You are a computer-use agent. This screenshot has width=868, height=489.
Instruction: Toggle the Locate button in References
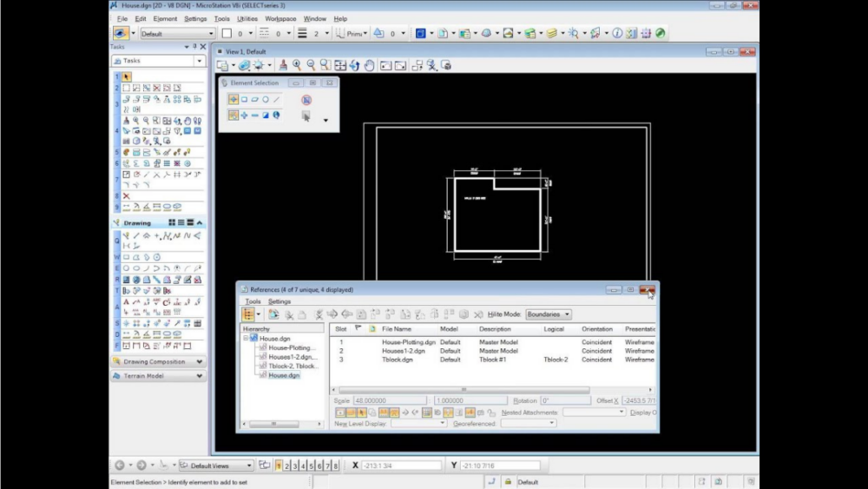(361, 413)
